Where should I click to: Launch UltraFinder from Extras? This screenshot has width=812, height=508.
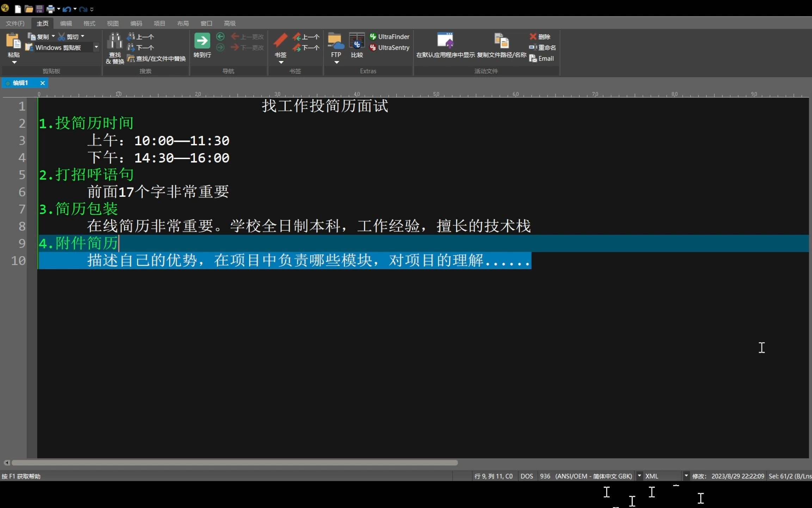389,37
